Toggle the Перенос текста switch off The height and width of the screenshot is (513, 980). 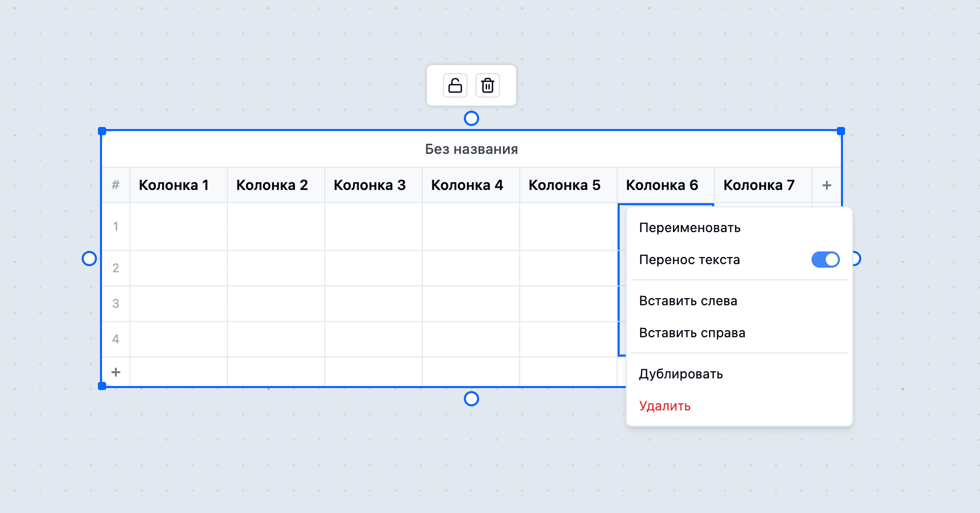825,260
